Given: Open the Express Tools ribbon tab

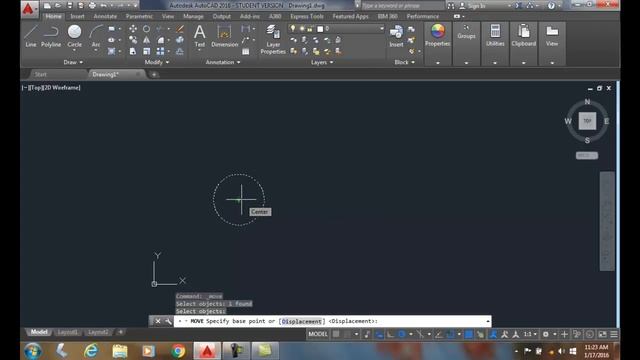Looking at the screenshot, I should point(307,16).
